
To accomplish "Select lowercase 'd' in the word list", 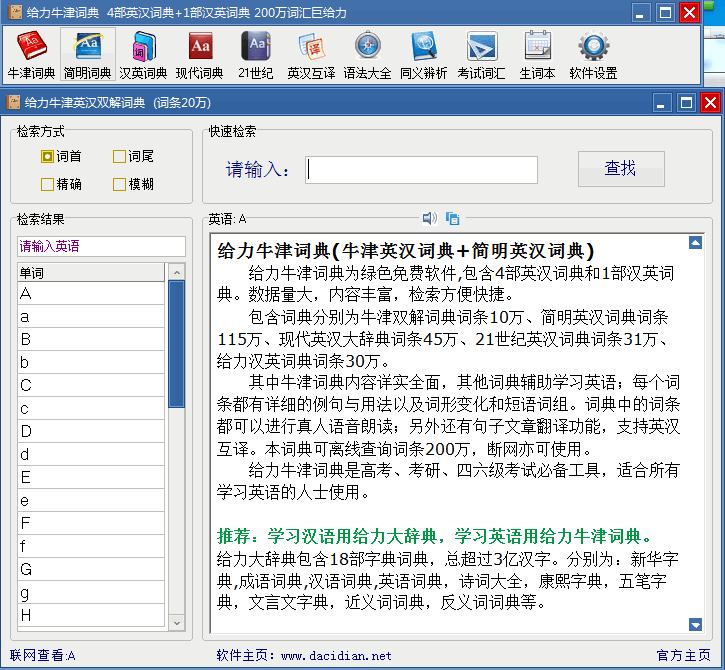I will tap(91, 454).
